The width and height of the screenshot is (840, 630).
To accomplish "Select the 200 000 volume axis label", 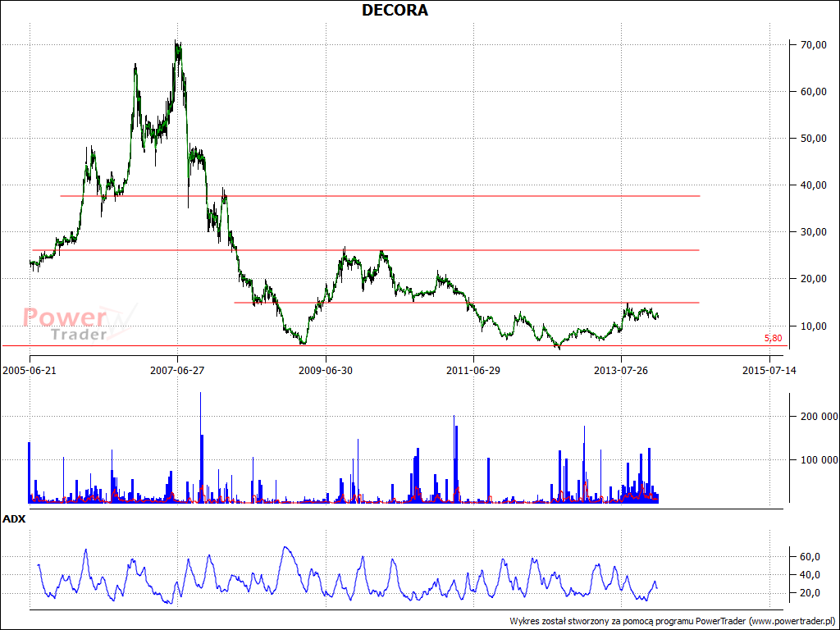I will pos(819,416).
